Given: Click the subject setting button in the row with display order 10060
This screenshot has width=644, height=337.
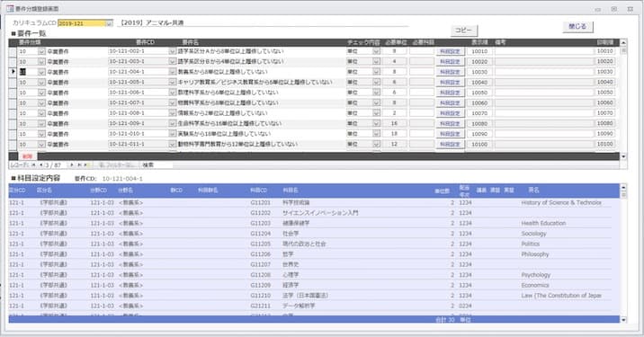Looking at the screenshot, I should [x=450, y=102].
